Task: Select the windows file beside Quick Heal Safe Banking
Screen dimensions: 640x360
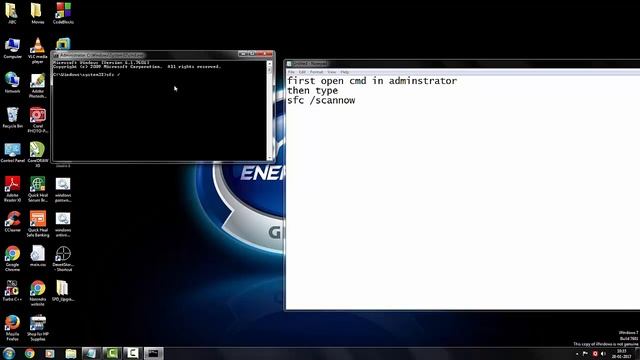Action: click(x=63, y=224)
